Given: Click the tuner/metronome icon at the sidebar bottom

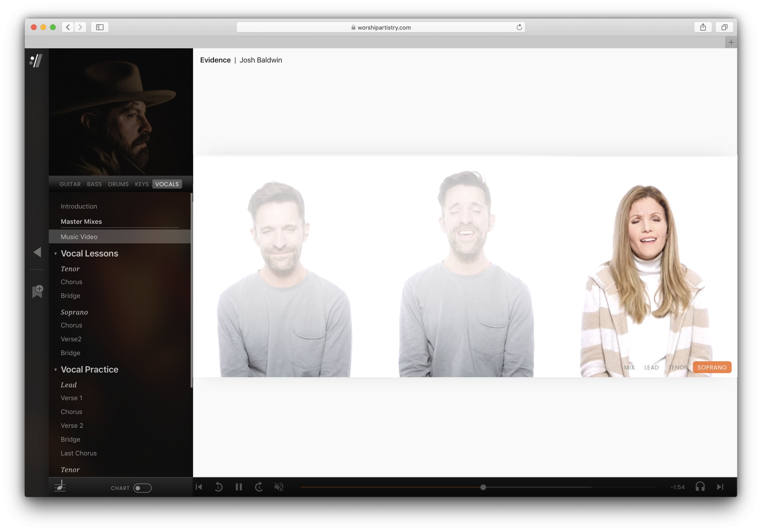Looking at the screenshot, I should tap(60, 486).
